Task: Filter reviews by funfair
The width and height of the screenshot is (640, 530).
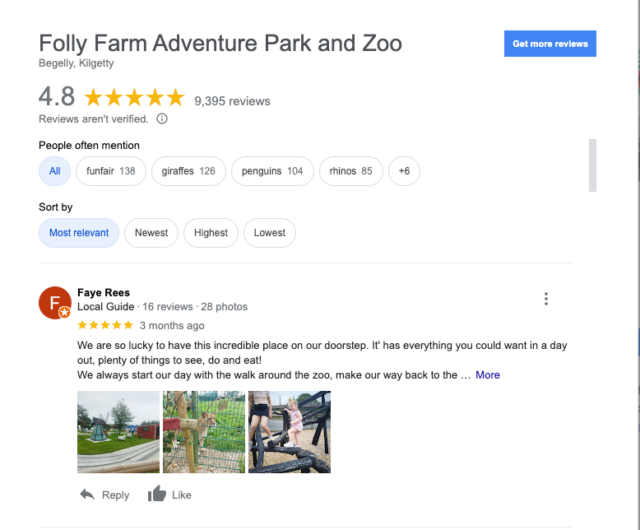Action: tap(110, 171)
